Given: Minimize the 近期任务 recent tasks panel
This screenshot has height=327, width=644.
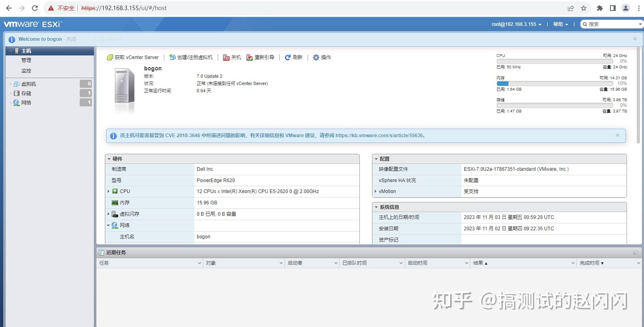Looking at the screenshot, I should click(635, 253).
